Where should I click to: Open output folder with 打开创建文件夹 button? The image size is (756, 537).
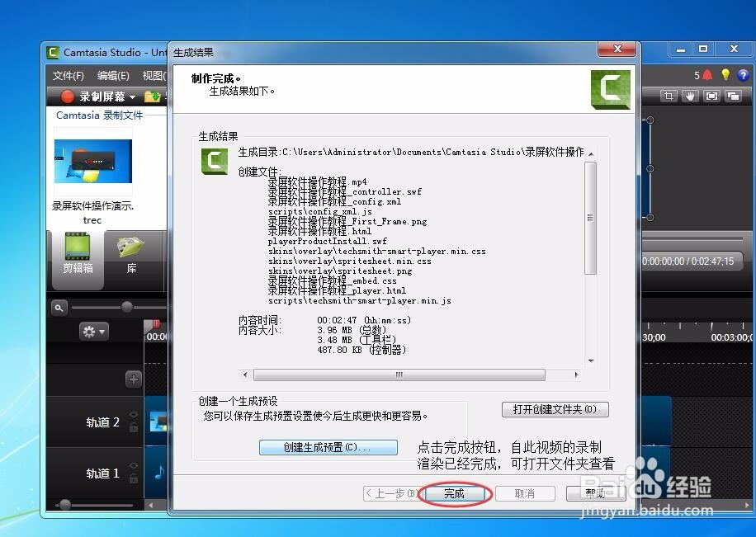click(x=555, y=409)
